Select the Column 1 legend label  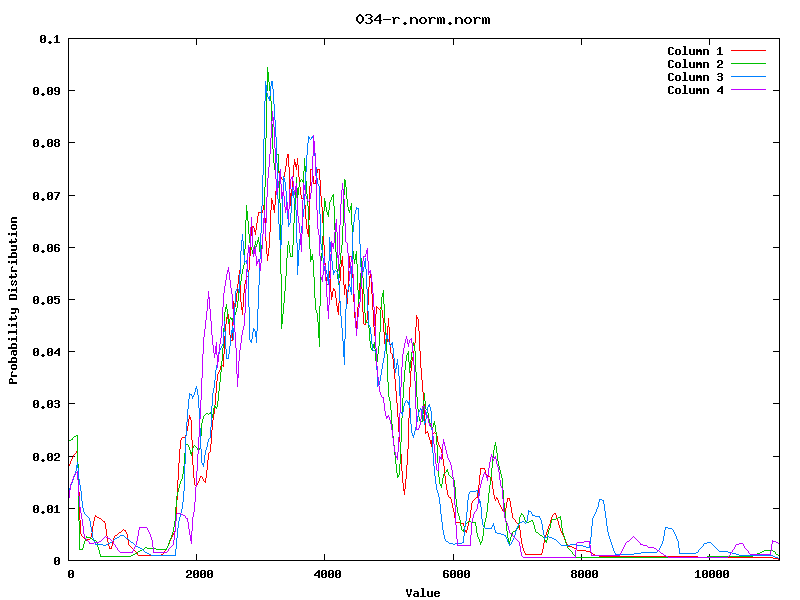click(x=695, y=51)
